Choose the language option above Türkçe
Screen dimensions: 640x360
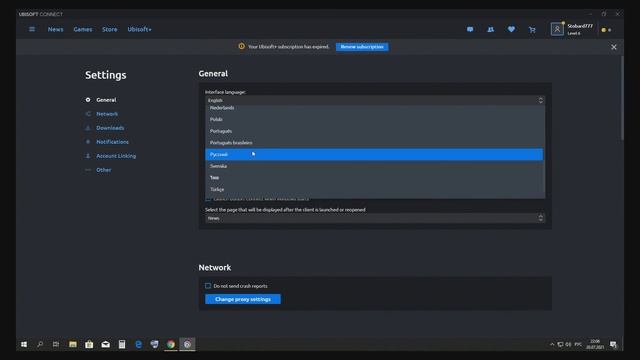[x=374, y=178]
